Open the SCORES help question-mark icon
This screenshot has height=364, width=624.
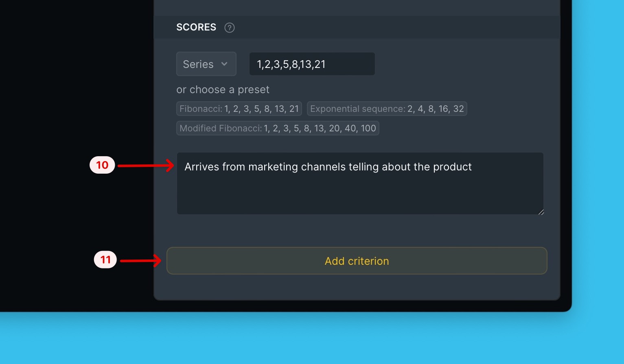(230, 28)
